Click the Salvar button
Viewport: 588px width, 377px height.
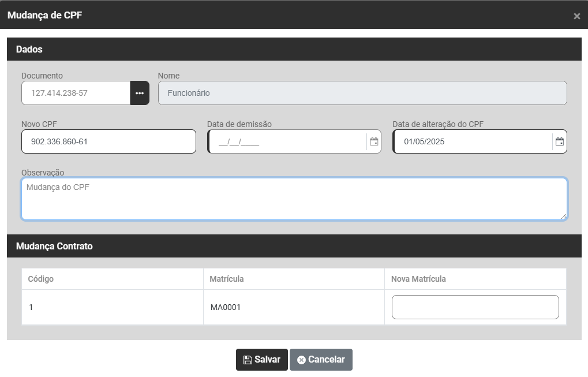(262, 359)
